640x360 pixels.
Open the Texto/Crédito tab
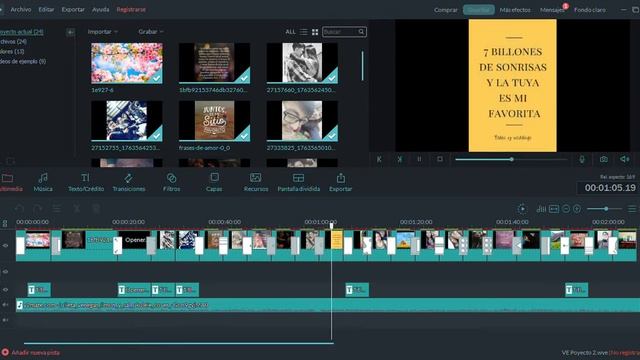pos(86,182)
